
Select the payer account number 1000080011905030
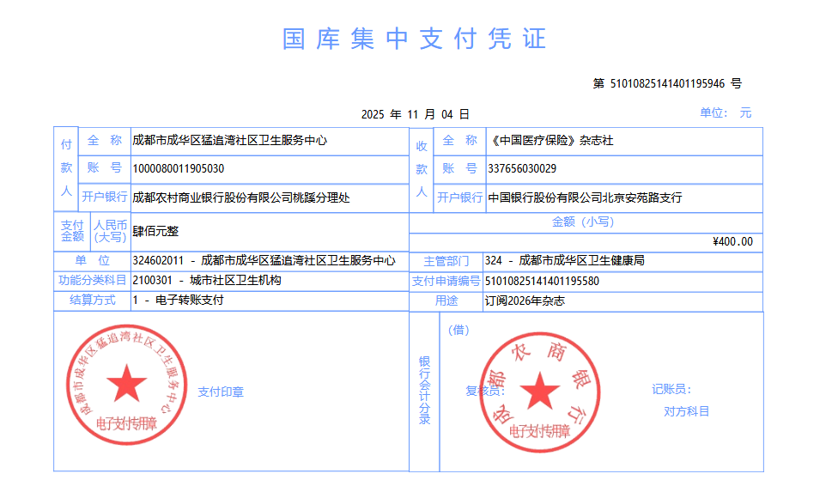[x=179, y=169]
